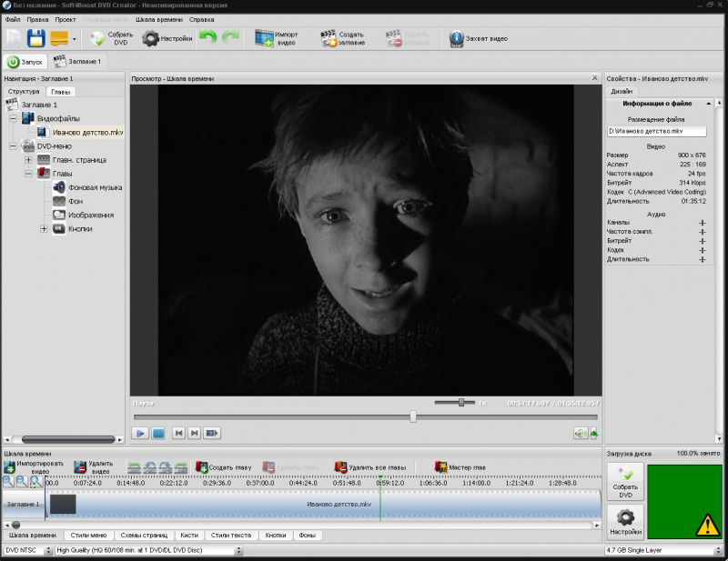Select the dark clip thumbnail on the timeline
This screenshot has width=728, height=561.
pos(63,504)
